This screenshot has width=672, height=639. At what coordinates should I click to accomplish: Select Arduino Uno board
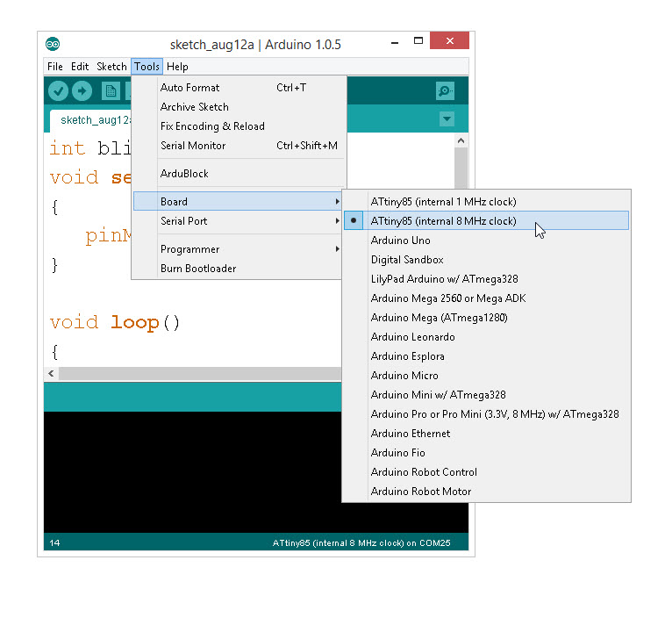pyautogui.click(x=486, y=241)
